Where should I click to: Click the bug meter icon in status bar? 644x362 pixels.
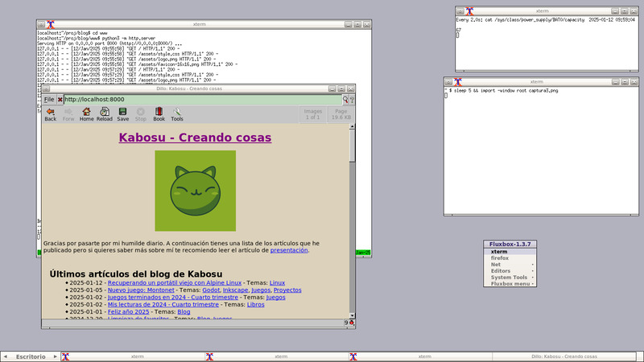coord(351,323)
